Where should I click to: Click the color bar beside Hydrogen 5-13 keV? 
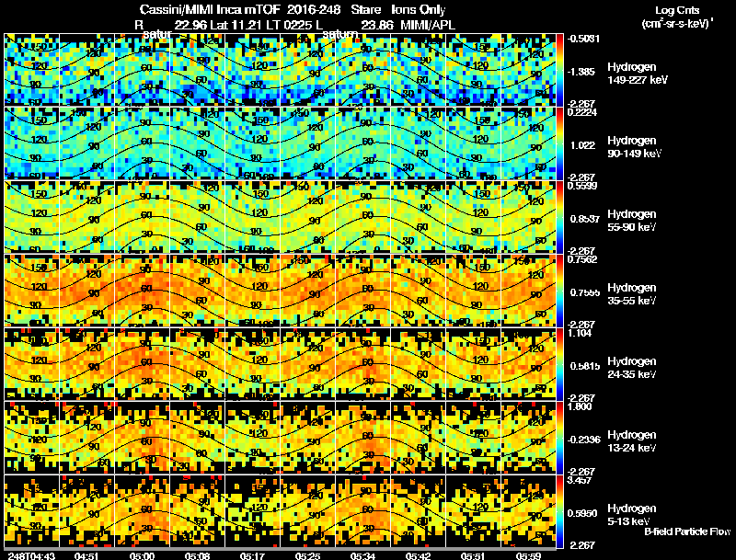(x=559, y=511)
